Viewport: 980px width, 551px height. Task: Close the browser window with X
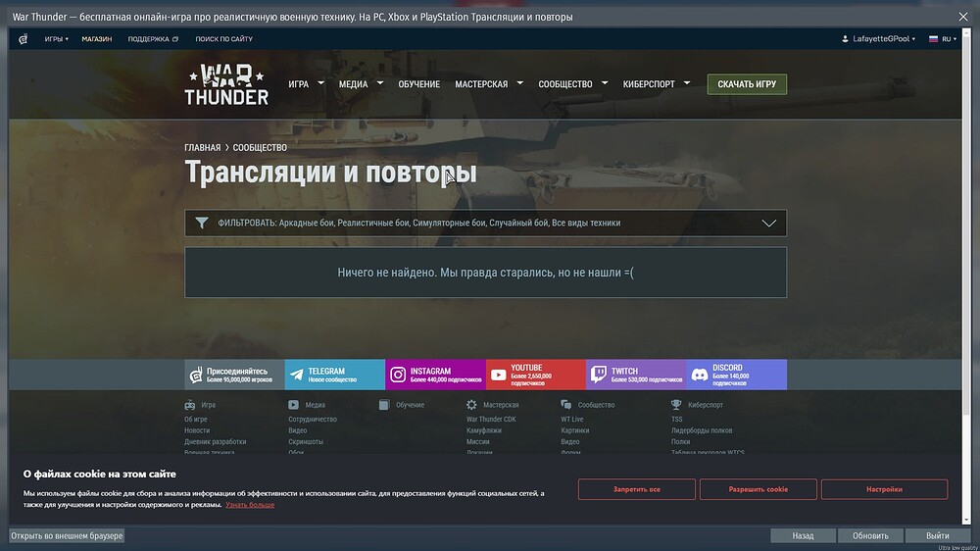pos(963,17)
